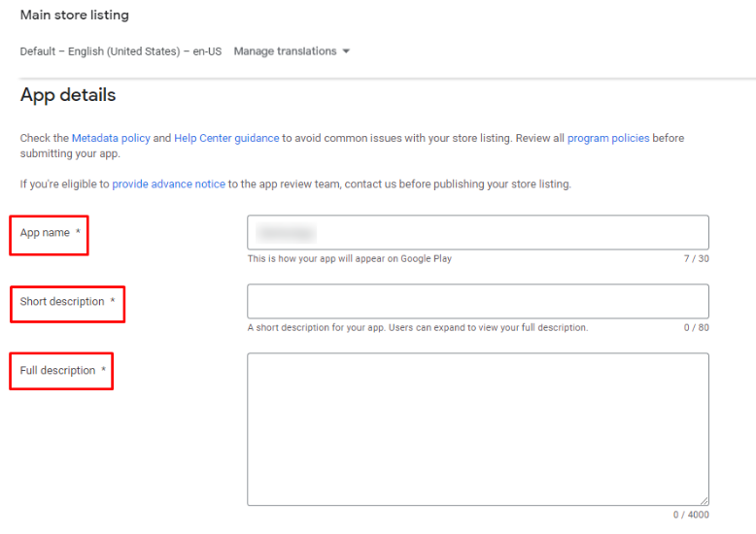
Task: Click the 0 / 80 character counter
Action: click(x=696, y=328)
